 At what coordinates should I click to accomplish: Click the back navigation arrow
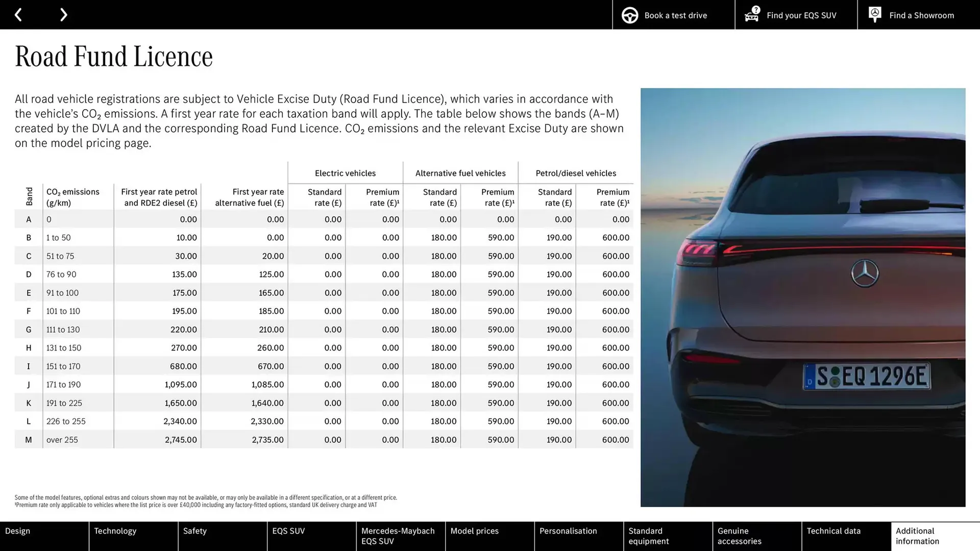tap(18, 14)
